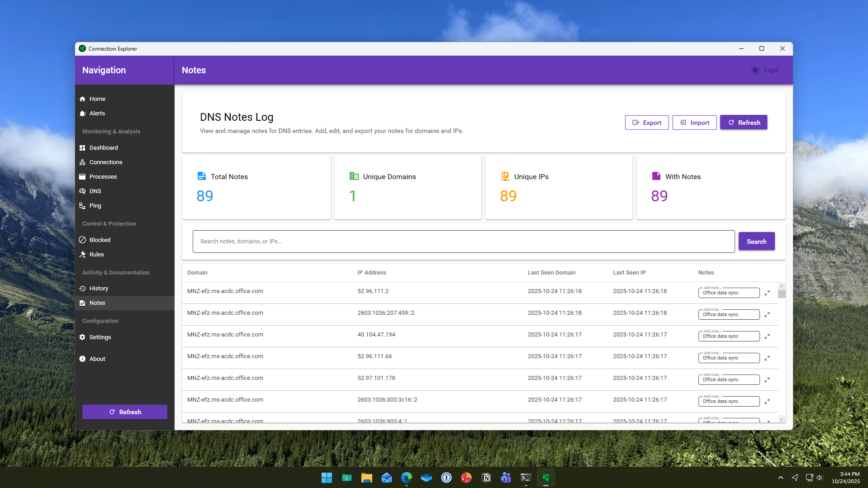
Task: Click the table's vertical scrollbar down arrow
Action: click(782, 419)
